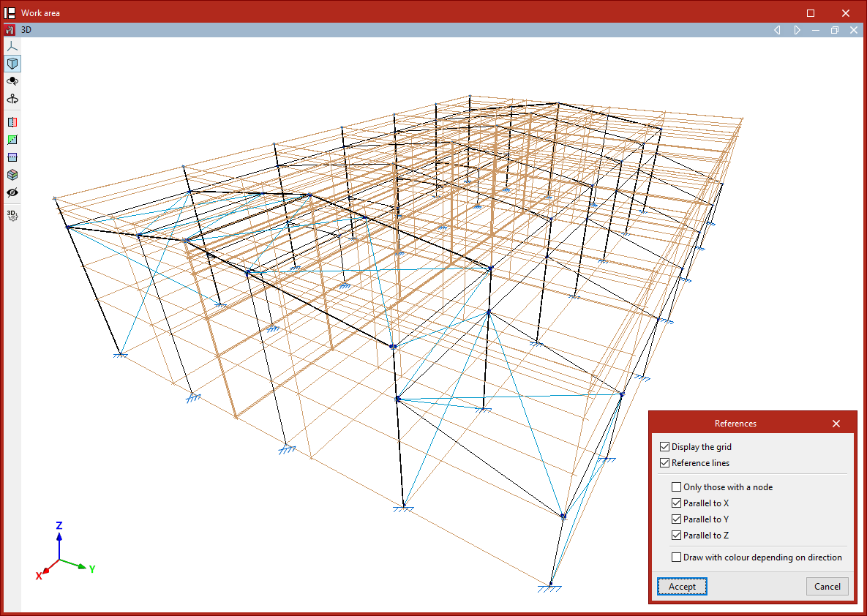
Task: Uncheck Parallel to X option
Action: point(676,503)
